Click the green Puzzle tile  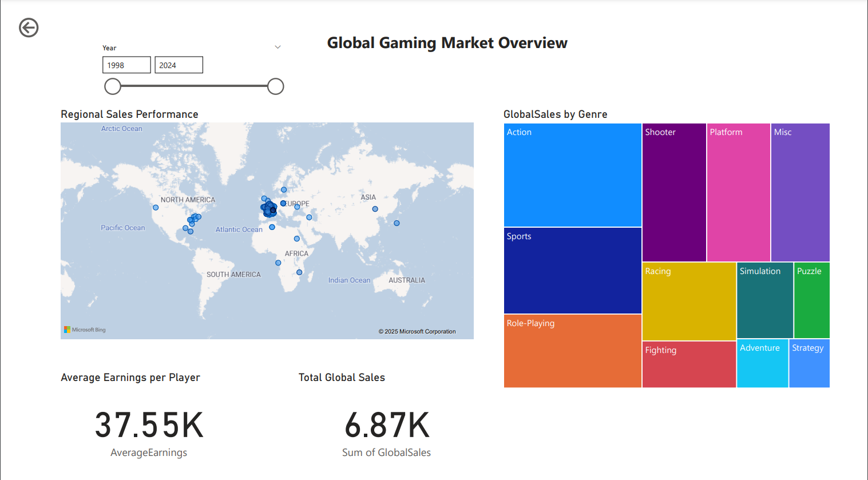tap(811, 300)
